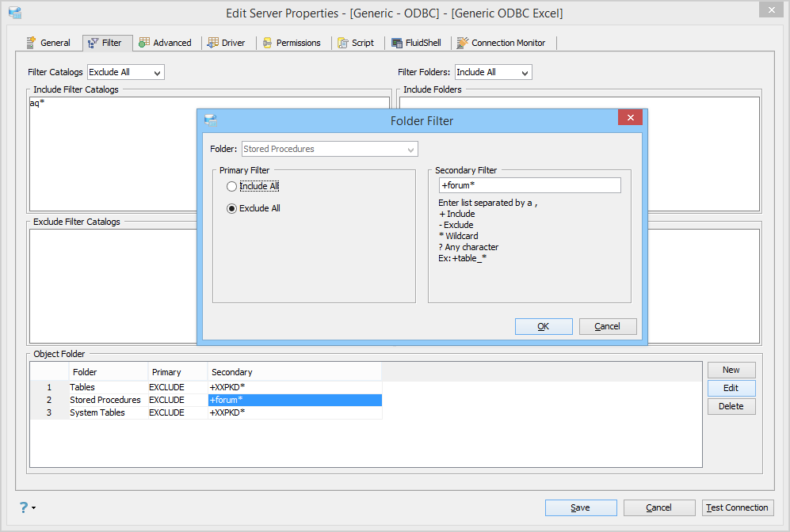The height and width of the screenshot is (532, 790).
Task: Click the Secondary Filter +forum* input field
Action: pos(529,185)
